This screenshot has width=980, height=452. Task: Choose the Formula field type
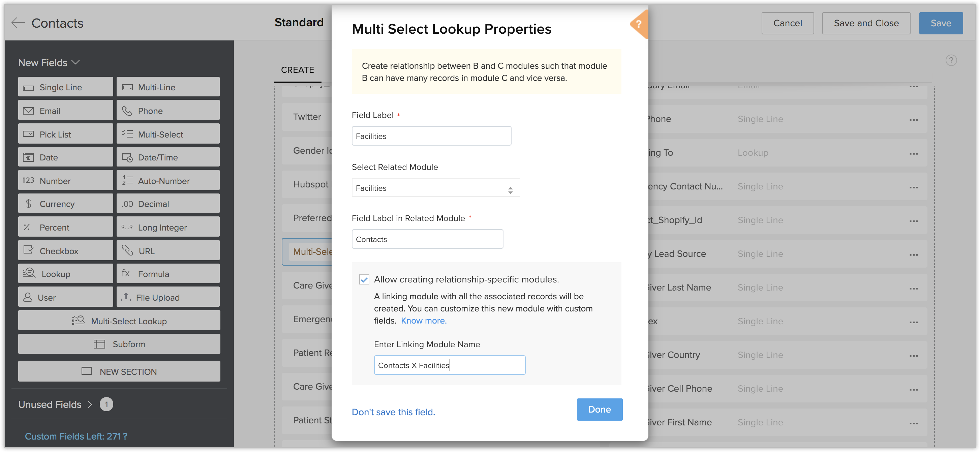(x=168, y=274)
